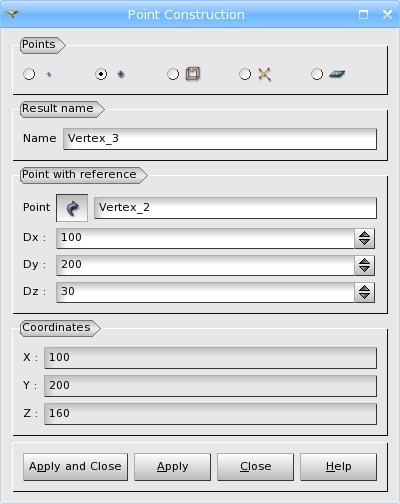This screenshot has height=504, width=400.
Task: Decrease the Dy value with down arrow
Action: [x=364, y=269]
